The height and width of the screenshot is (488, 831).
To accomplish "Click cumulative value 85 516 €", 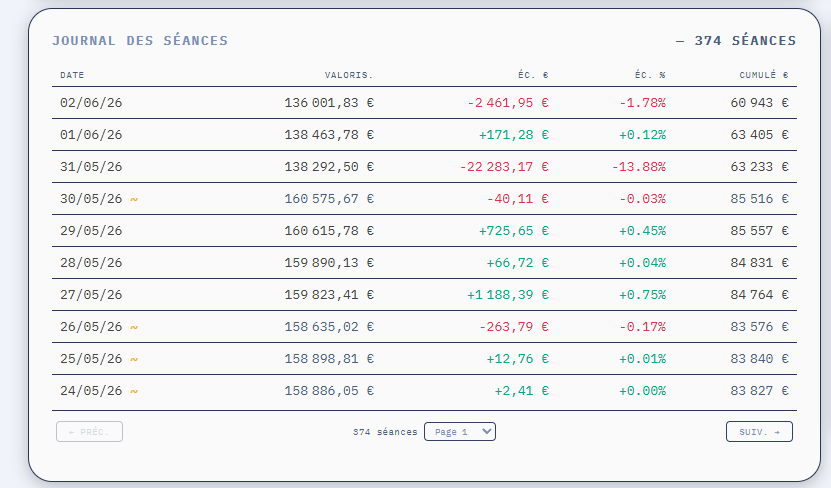I will click(759, 199).
